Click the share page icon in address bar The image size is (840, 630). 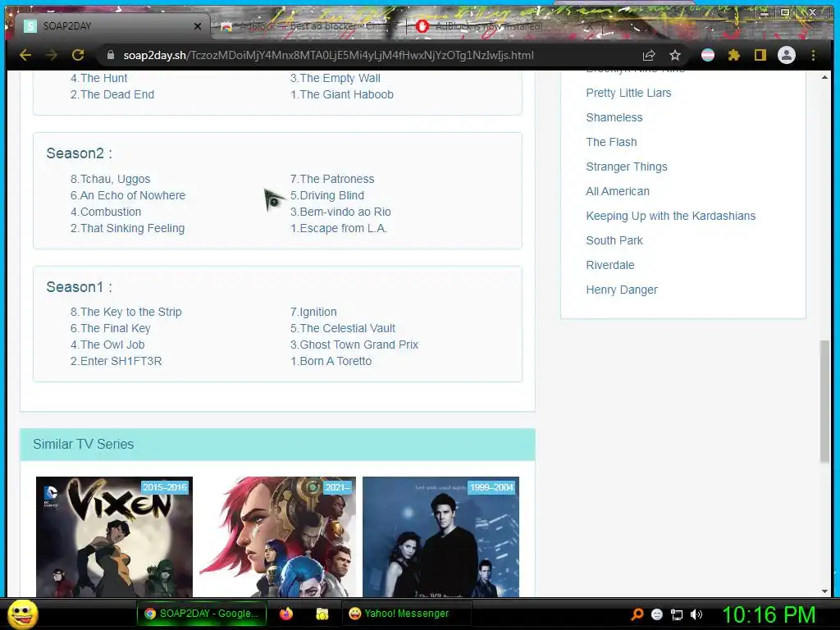click(x=649, y=55)
